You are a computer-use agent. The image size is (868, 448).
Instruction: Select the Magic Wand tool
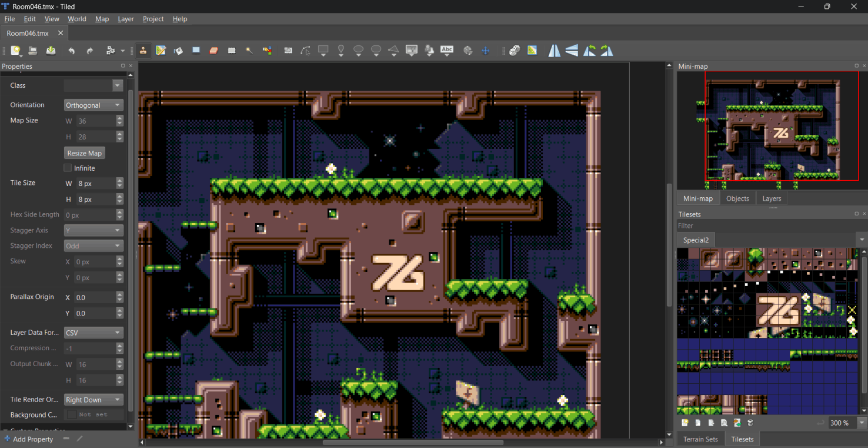point(249,51)
